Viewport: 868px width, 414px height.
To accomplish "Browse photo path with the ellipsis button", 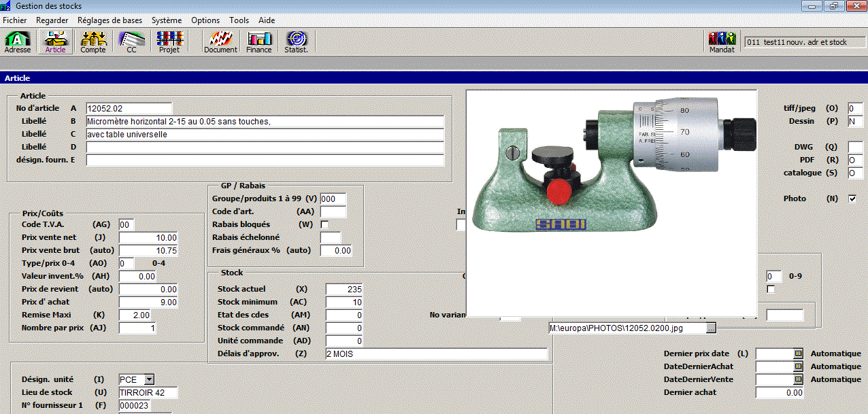I will [711, 328].
